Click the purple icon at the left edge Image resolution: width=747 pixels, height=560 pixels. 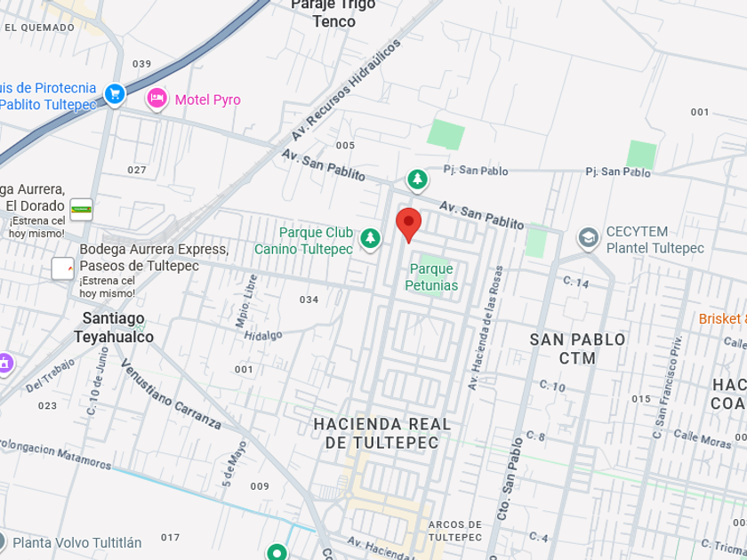4,364
